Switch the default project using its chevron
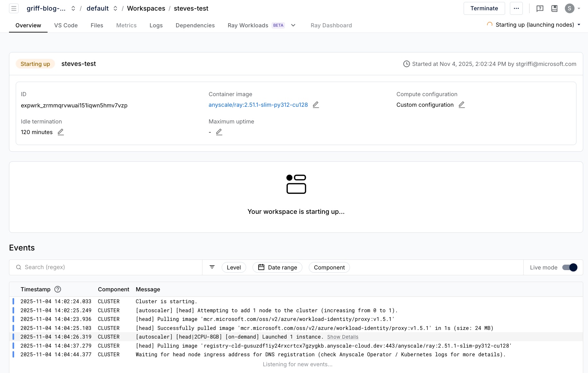 coord(115,8)
